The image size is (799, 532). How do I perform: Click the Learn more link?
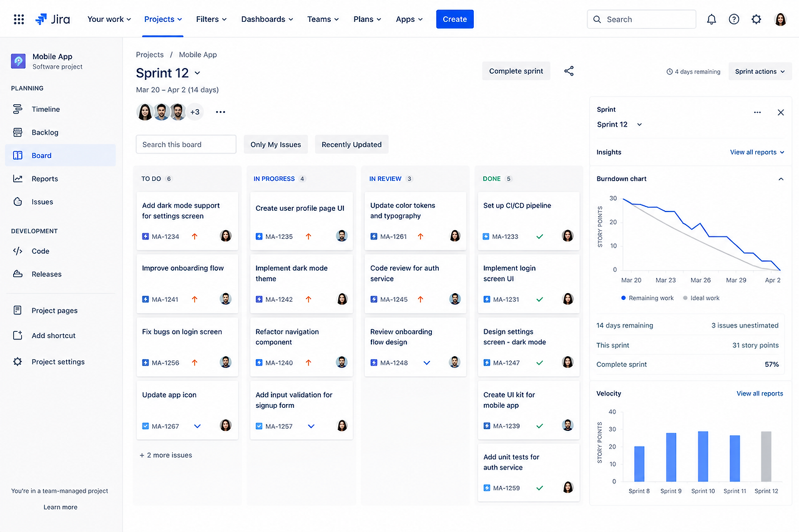click(61, 507)
